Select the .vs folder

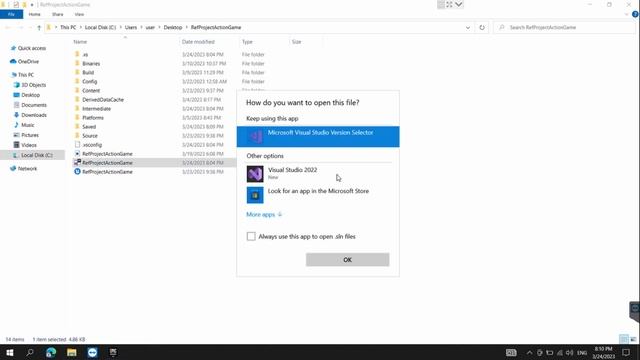coord(85,54)
